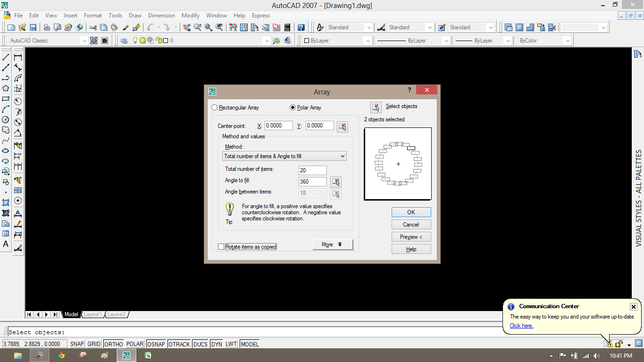644x362 pixels.
Task: Click the Angle to fill input field
Action: [313, 182]
